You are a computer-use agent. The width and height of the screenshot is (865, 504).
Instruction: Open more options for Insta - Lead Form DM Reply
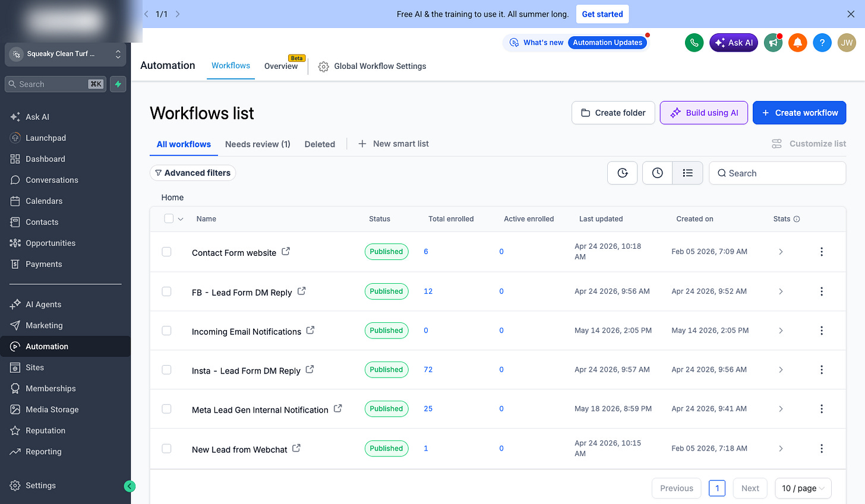pyautogui.click(x=822, y=370)
